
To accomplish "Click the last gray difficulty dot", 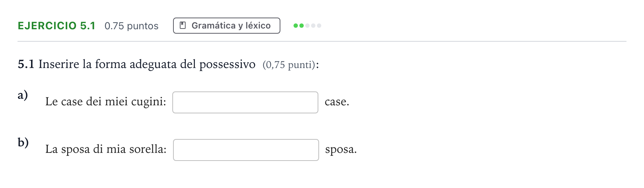I will click(319, 26).
